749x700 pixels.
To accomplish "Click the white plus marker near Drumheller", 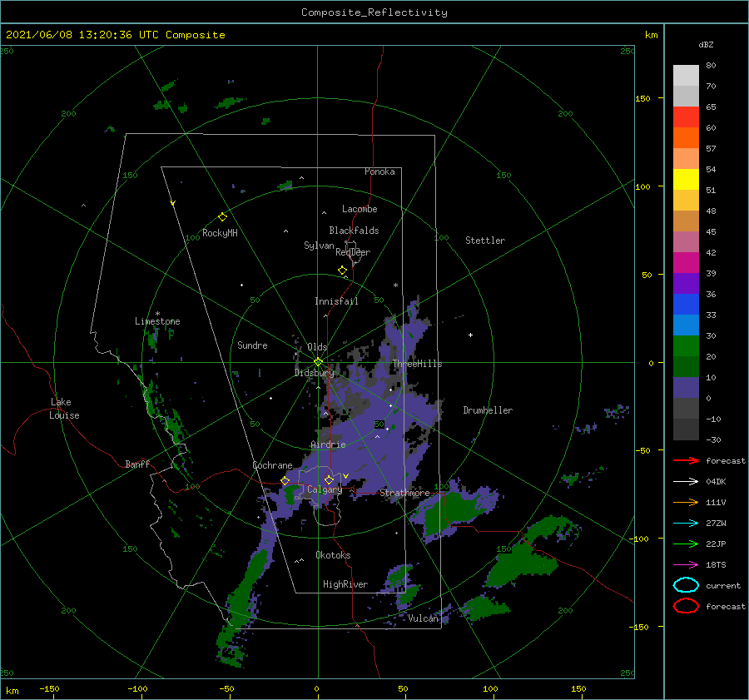I will coord(470,335).
